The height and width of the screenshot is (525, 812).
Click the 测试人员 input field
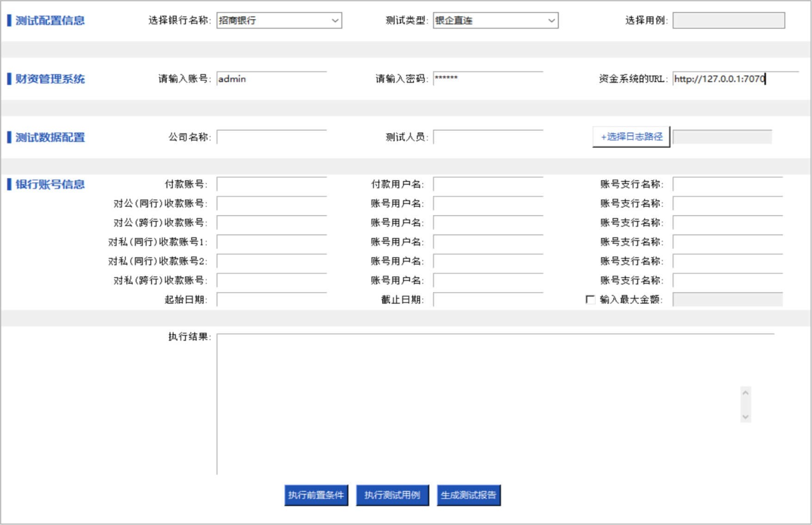[488, 137]
